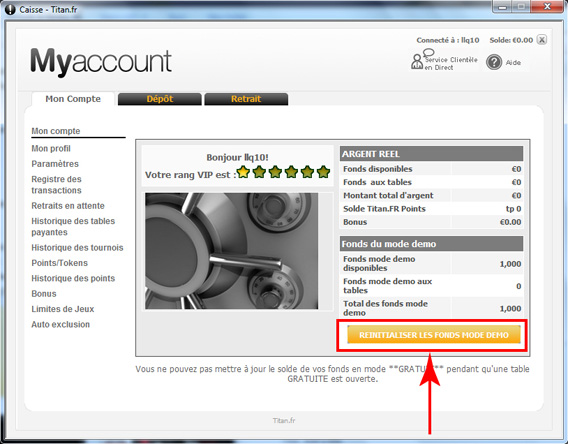
Task: Select Fonds mode demo aux tables row
Action: click(x=431, y=286)
